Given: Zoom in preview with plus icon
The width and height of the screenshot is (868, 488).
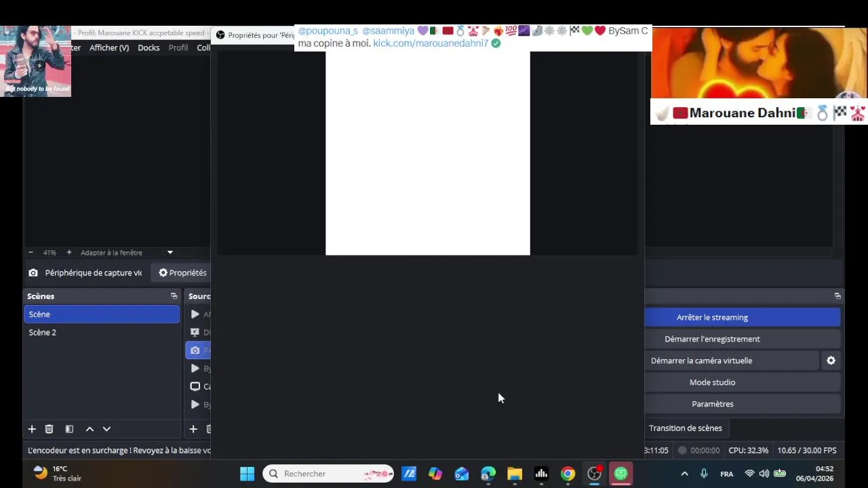Looking at the screenshot, I should 68,252.
